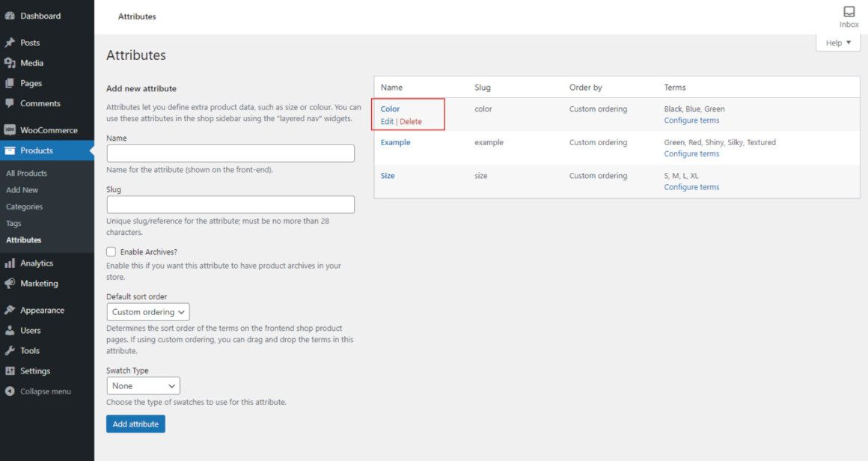The image size is (868, 461).
Task: Open WooCommerce menu label
Action: point(49,131)
